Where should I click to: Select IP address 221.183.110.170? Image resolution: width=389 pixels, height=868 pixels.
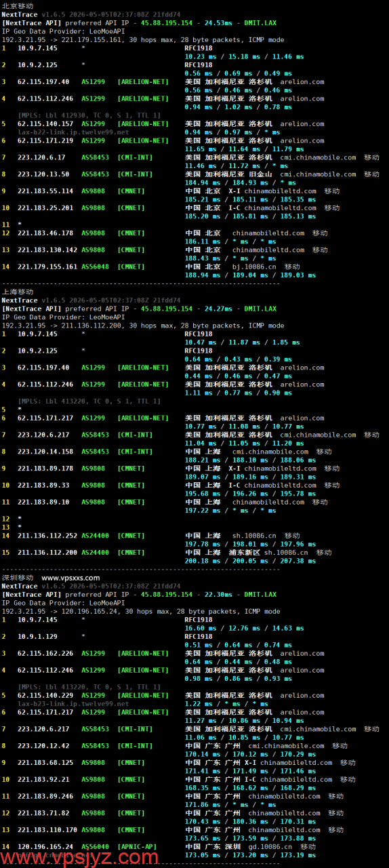tap(47, 829)
